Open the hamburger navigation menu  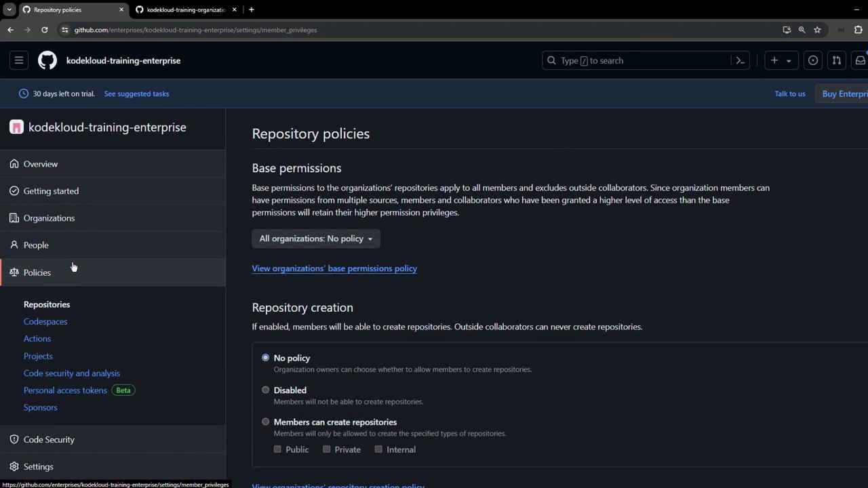pyautogui.click(x=19, y=60)
